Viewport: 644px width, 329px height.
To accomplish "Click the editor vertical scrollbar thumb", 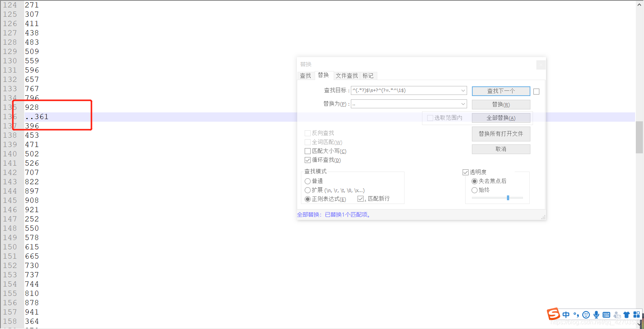I will [x=640, y=137].
